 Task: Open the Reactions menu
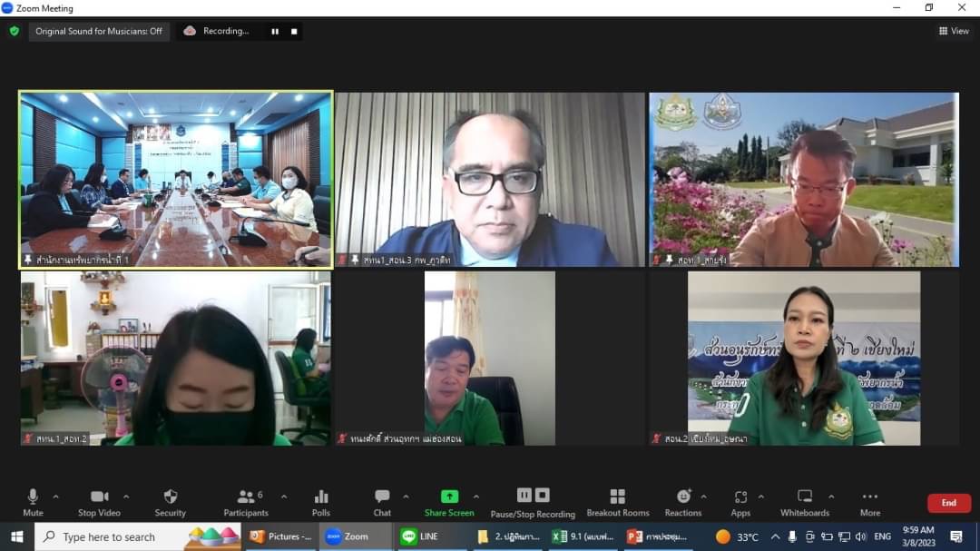683,503
